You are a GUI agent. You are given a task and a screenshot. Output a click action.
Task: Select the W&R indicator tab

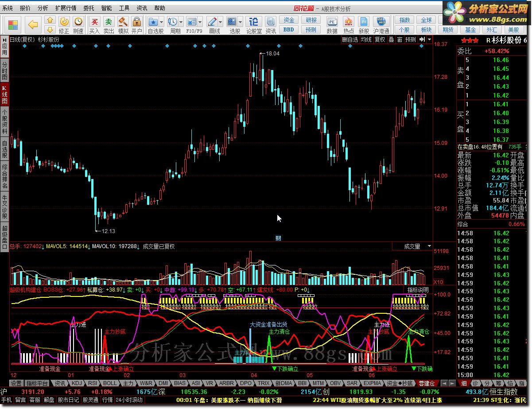(146, 383)
